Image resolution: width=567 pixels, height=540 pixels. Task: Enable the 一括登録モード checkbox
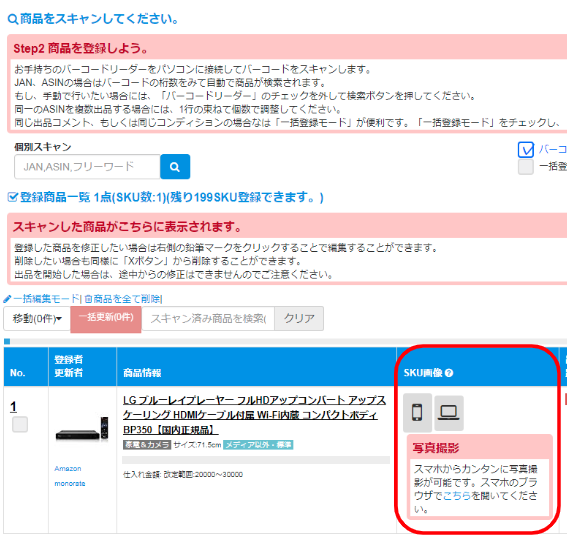tap(525, 167)
